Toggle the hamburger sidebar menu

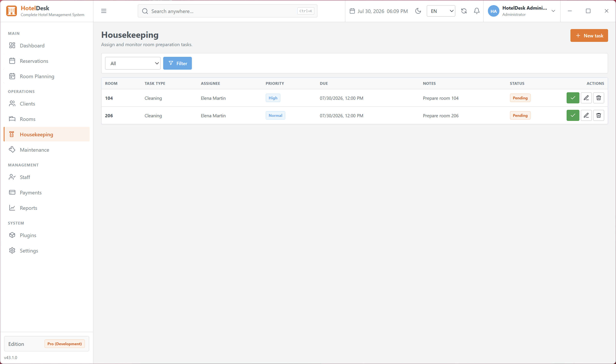click(104, 11)
